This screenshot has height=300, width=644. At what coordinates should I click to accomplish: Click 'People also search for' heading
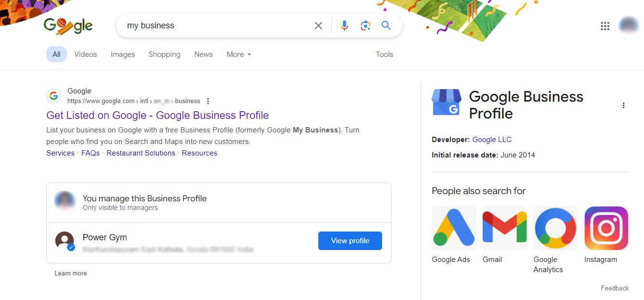tap(479, 191)
